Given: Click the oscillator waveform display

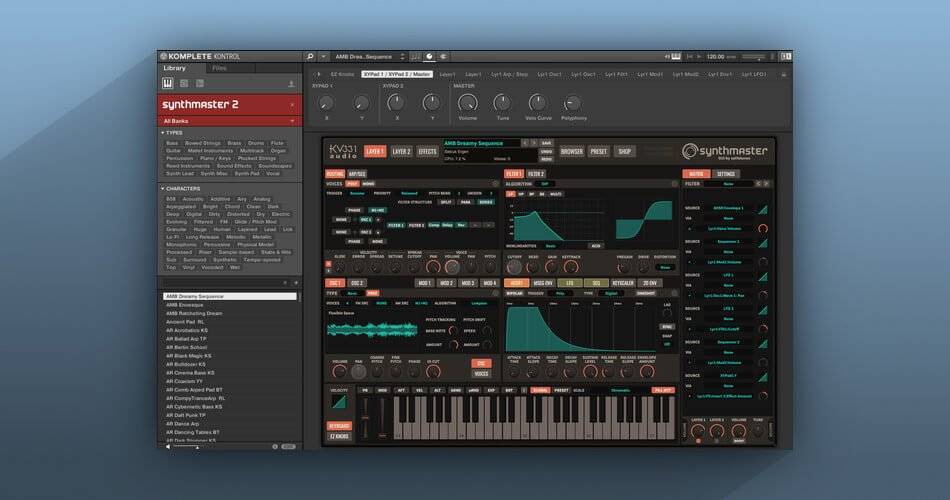Looking at the screenshot, I should (x=372, y=330).
